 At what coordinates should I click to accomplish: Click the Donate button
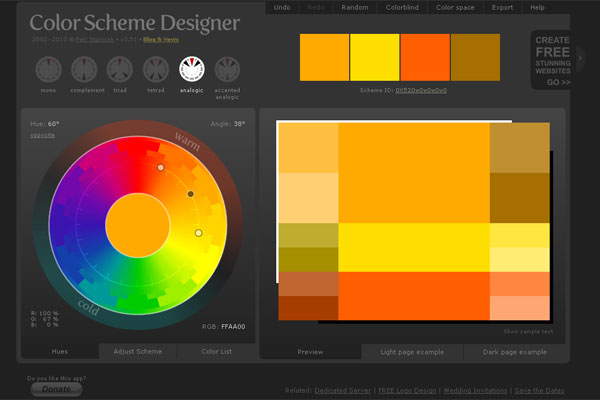pyautogui.click(x=56, y=389)
